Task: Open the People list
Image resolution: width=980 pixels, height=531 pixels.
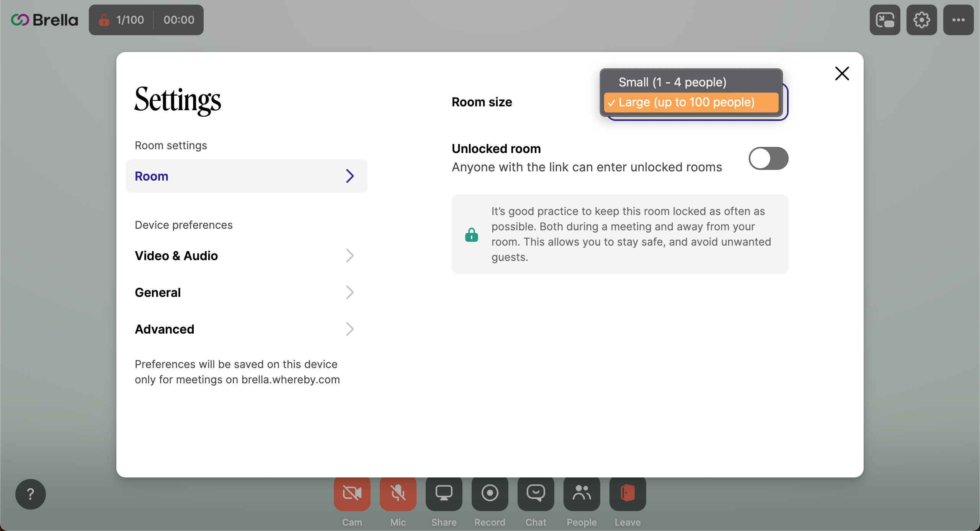Action: click(x=581, y=493)
